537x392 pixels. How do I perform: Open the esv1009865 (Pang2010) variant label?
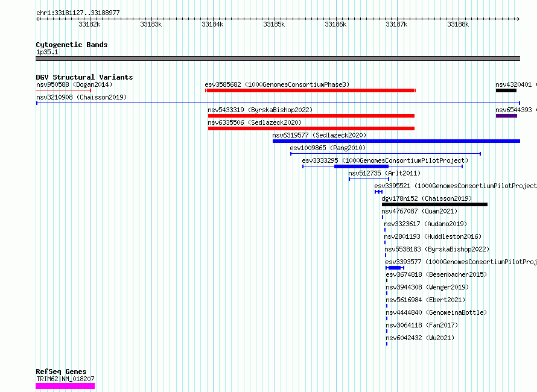pyautogui.click(x=328, y=148)
